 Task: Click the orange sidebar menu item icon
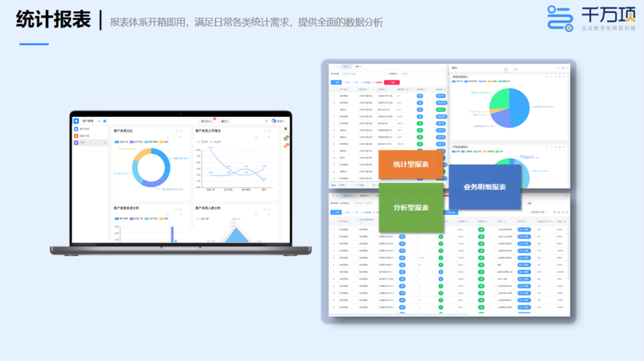click(x=76, y=135)
